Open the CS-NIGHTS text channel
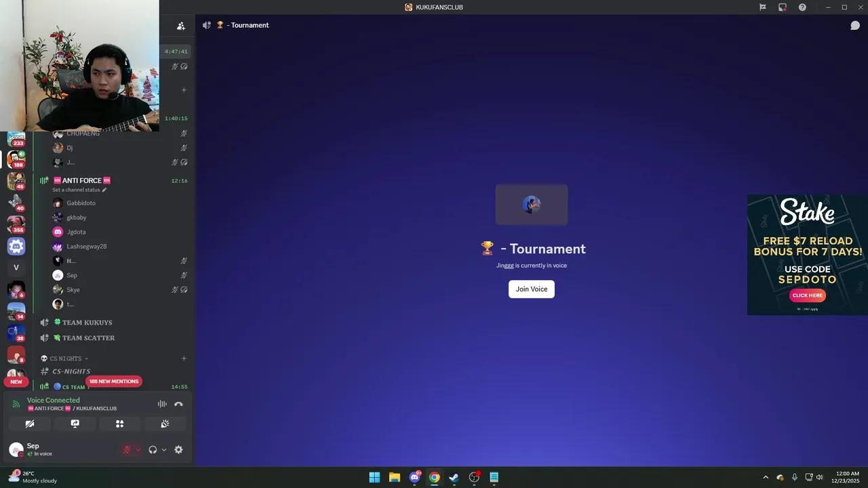 (71, 371)
